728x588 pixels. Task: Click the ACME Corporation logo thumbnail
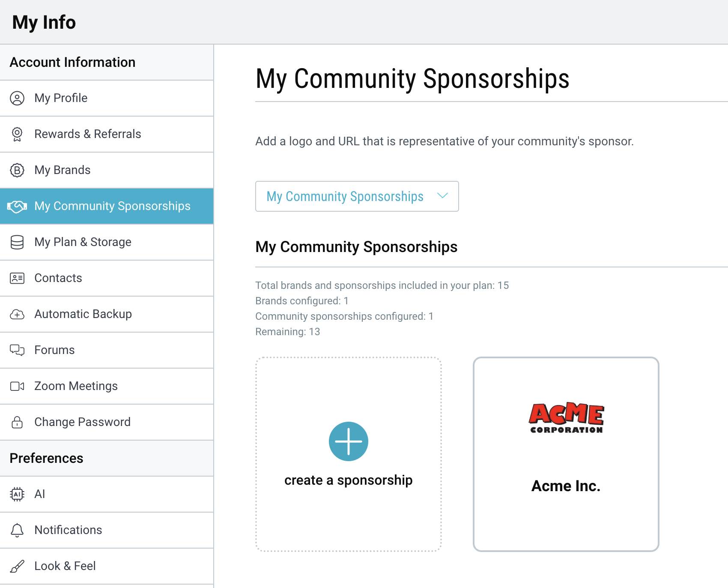[566, 418]
